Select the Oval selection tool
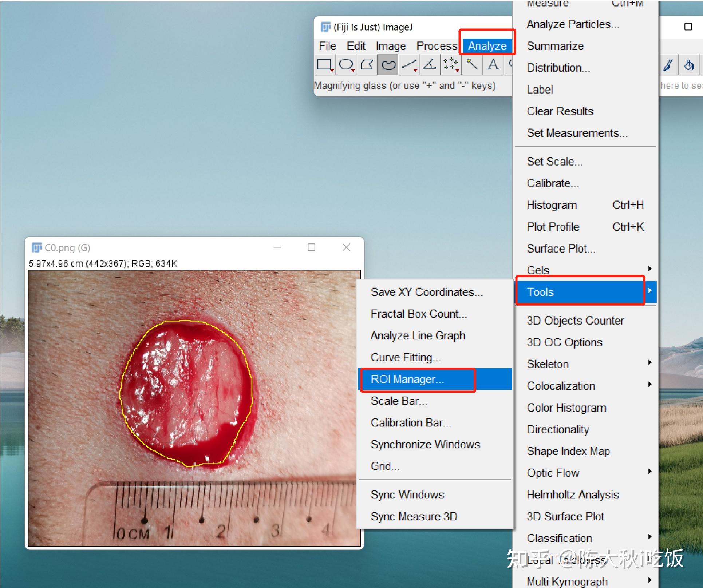 pyautogui.click(x=346, y=65)
